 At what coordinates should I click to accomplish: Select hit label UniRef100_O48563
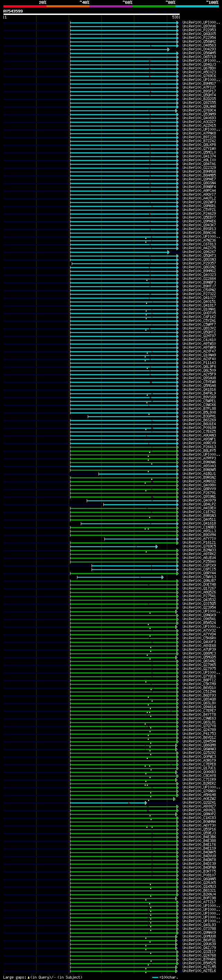point(199,45)
